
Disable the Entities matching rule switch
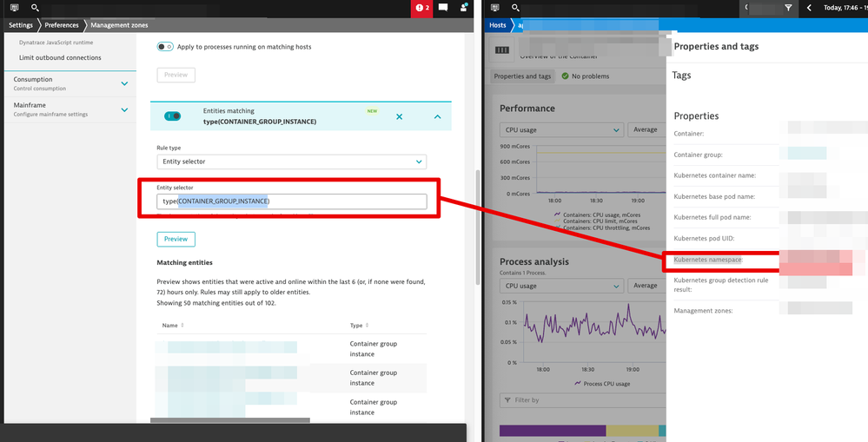click(x=172, y=116)
